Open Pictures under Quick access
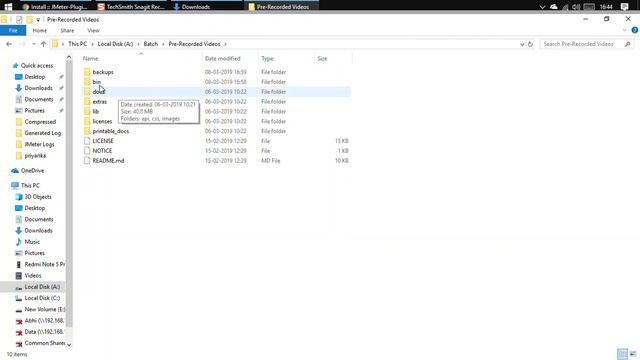The image size is (640, 360). coord(34,111)
